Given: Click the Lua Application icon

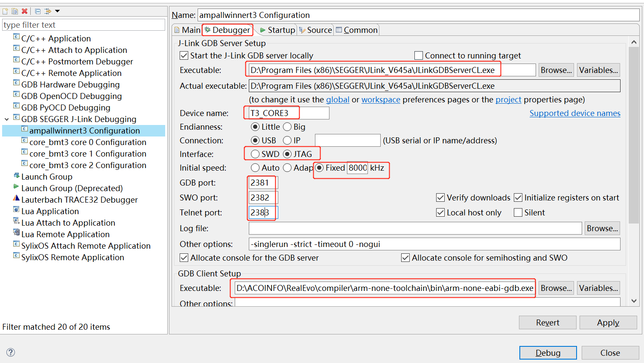Looking at the screenshot, I should (16, 210).
